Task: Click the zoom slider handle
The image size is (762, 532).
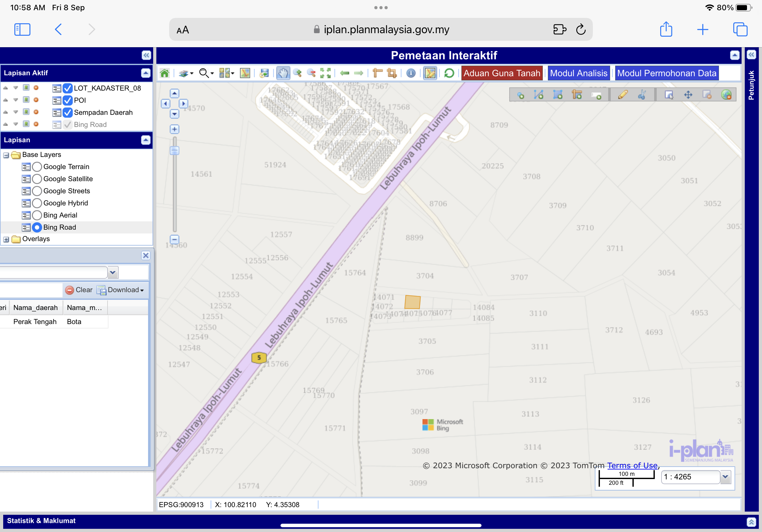Action: [175, 151]
